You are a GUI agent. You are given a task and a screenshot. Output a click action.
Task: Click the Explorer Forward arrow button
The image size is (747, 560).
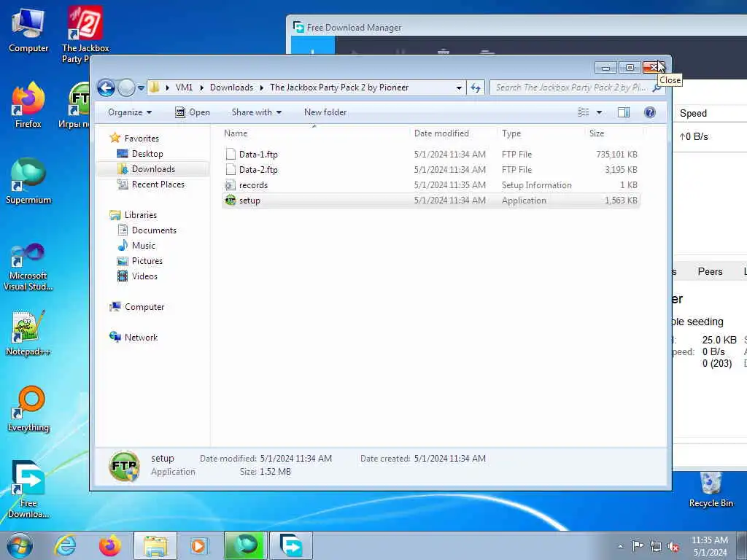pyautogui.click(x=126, y=87)
